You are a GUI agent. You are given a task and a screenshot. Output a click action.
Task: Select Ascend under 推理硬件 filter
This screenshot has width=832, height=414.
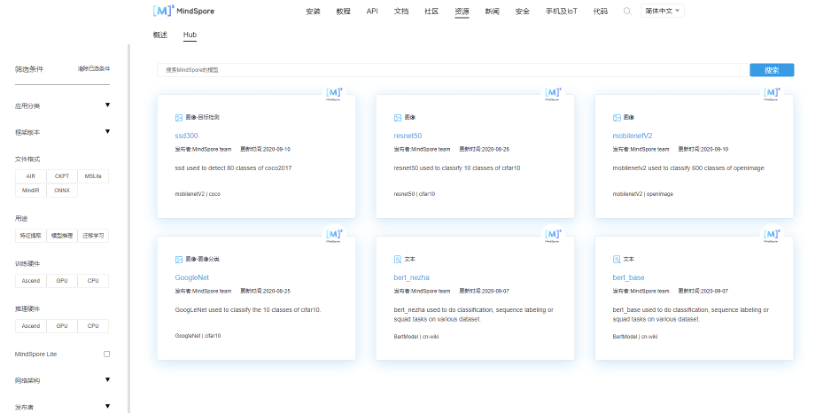31,326
